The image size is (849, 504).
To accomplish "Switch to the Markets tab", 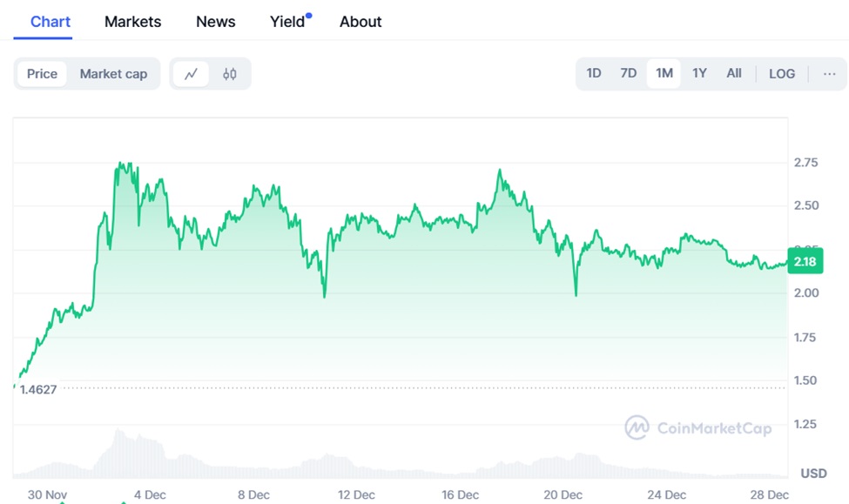I will point(132,22).
